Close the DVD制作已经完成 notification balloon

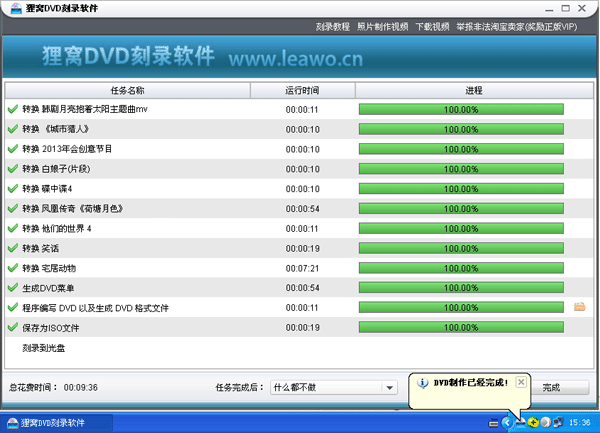click(521, 382)
